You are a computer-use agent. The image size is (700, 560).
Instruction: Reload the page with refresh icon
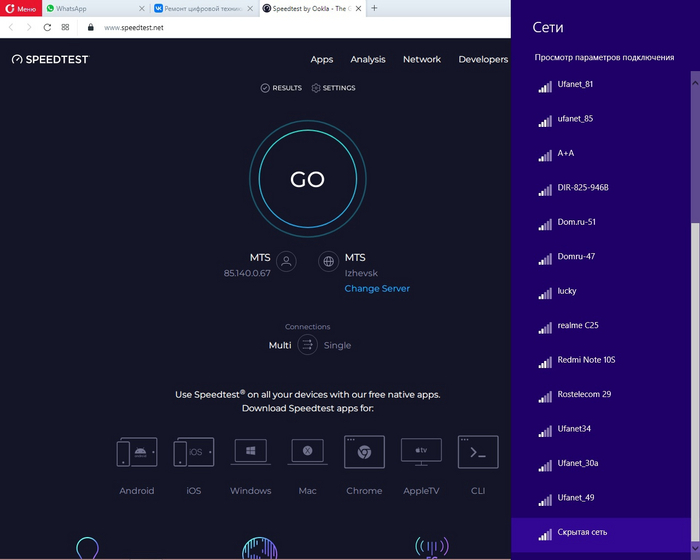point(47,27)
